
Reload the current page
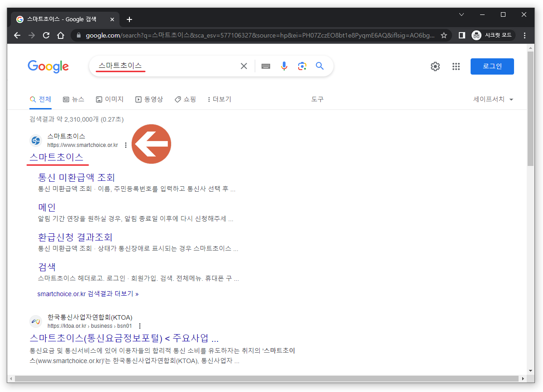[x=46, y=35]
